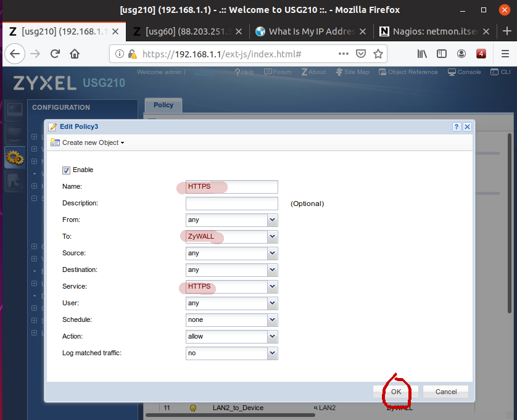The height and width of the screenshot is (420, 517).
Task: Select the Policy tab
Action: (163, 105)
